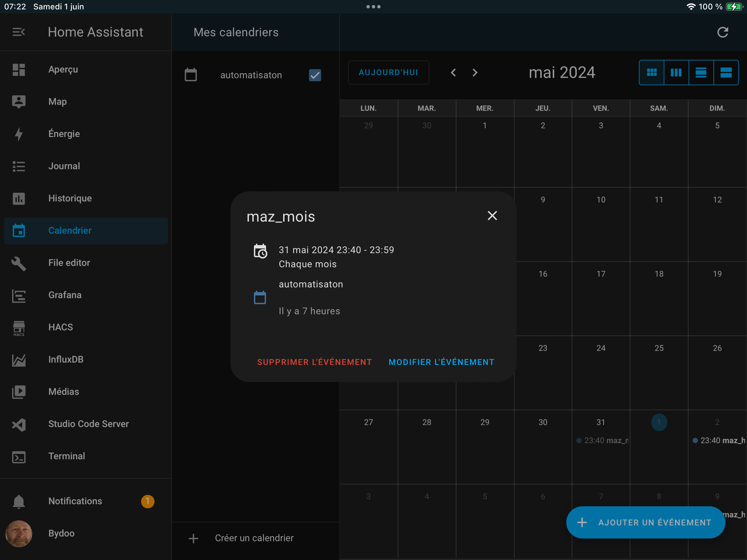Screen dimensions: 747x560
Task: Open the Énergie menu item
Action: point(64,134)
